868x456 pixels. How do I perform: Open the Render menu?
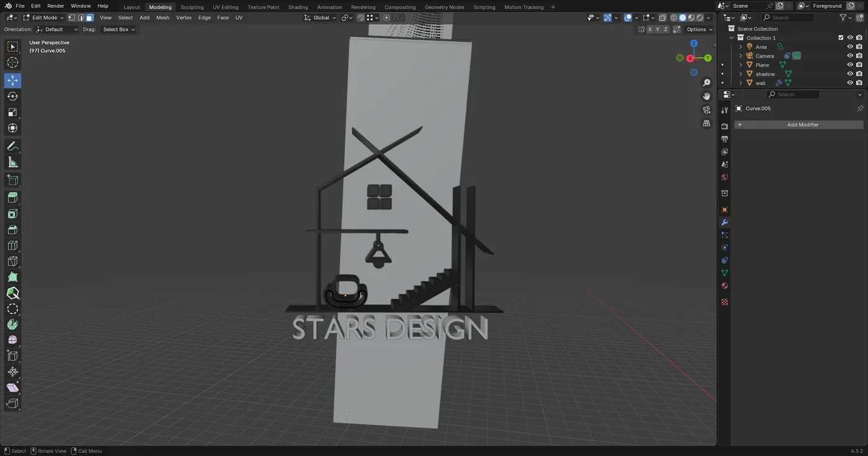(x=56, y=6)
